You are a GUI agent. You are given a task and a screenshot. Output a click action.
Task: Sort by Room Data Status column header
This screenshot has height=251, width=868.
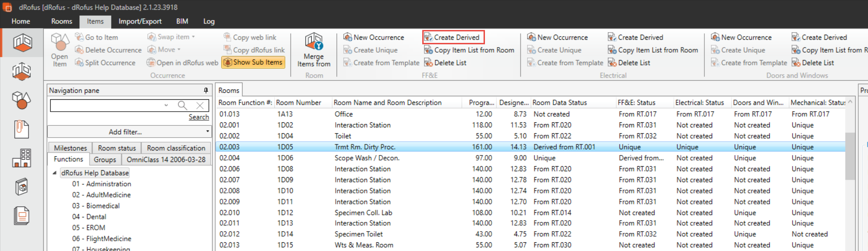573,102
